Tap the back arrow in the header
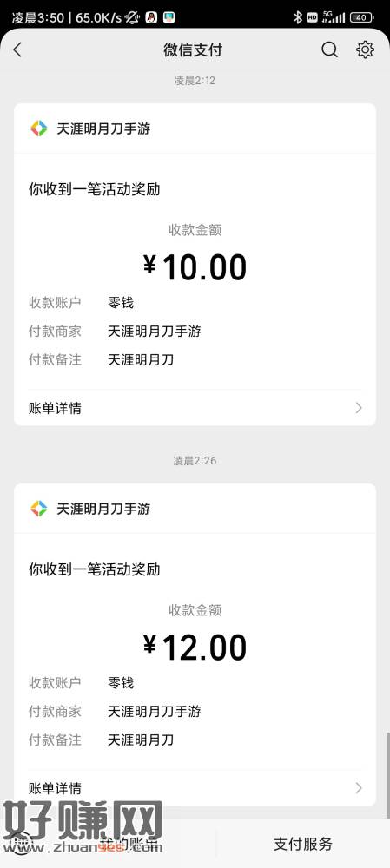Image resolution: width=390 pixels, height=868 pixels. click(17, 49)
